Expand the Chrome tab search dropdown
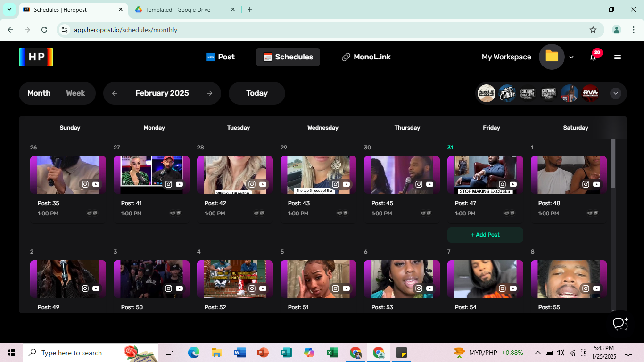Screen dimensions: 644x362 point(9,9)
